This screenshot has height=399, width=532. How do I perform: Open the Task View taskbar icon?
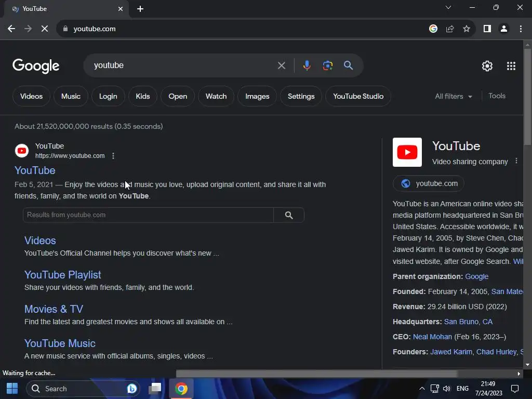tap(155, 389)
